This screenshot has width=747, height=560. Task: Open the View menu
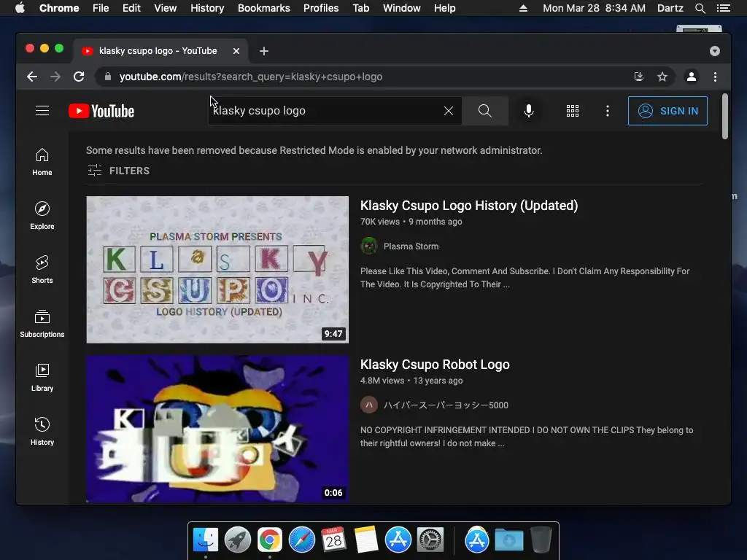166,8
